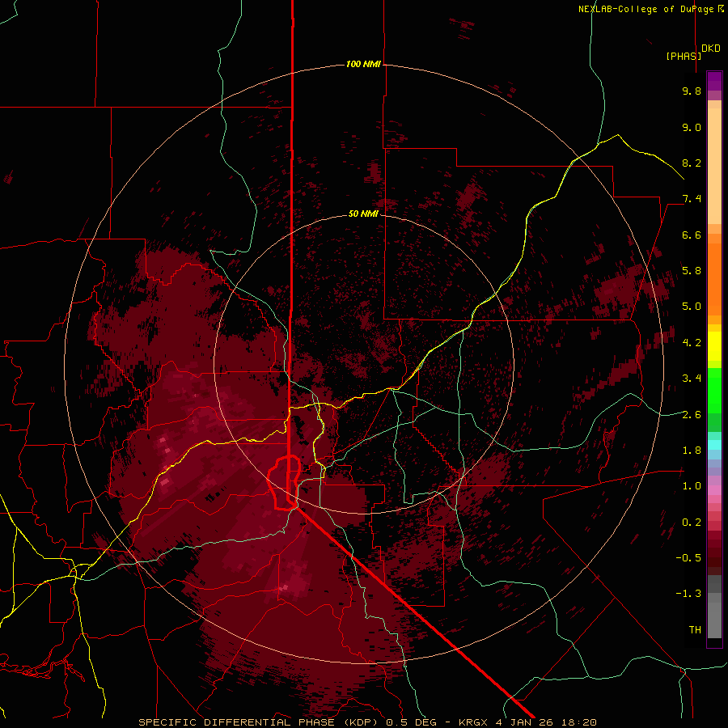
Task: Click the 50 NMI range ring label
Action: point(363,214)
